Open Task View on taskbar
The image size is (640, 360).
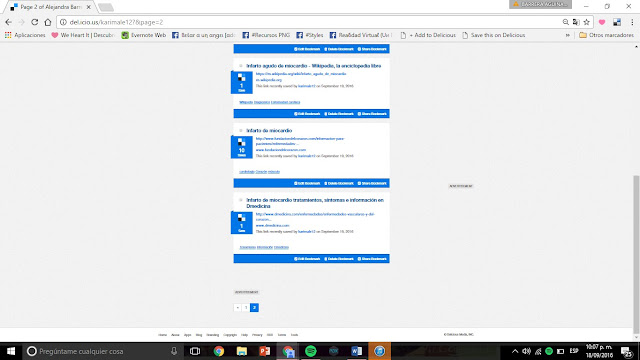pyautogui.click(x=195, y=351)
